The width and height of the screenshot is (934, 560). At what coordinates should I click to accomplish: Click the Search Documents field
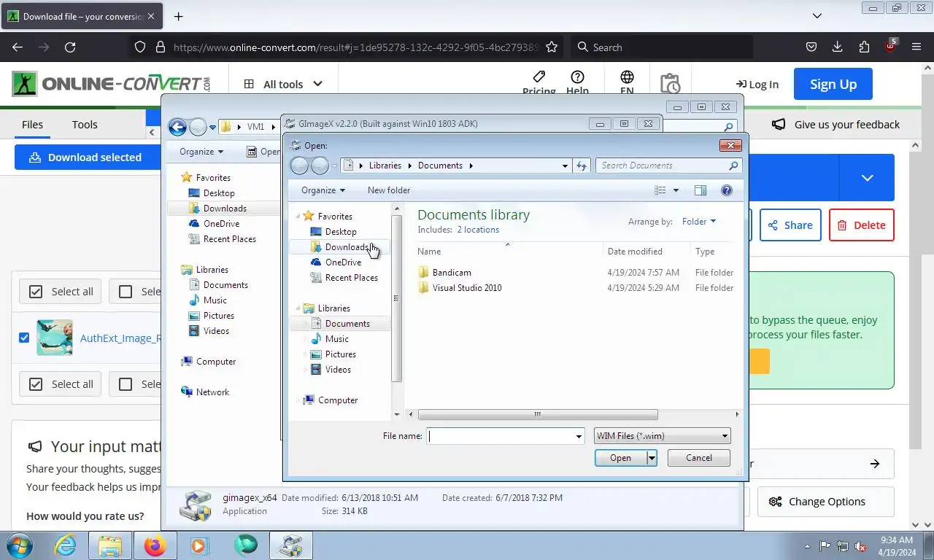(668, 166)
